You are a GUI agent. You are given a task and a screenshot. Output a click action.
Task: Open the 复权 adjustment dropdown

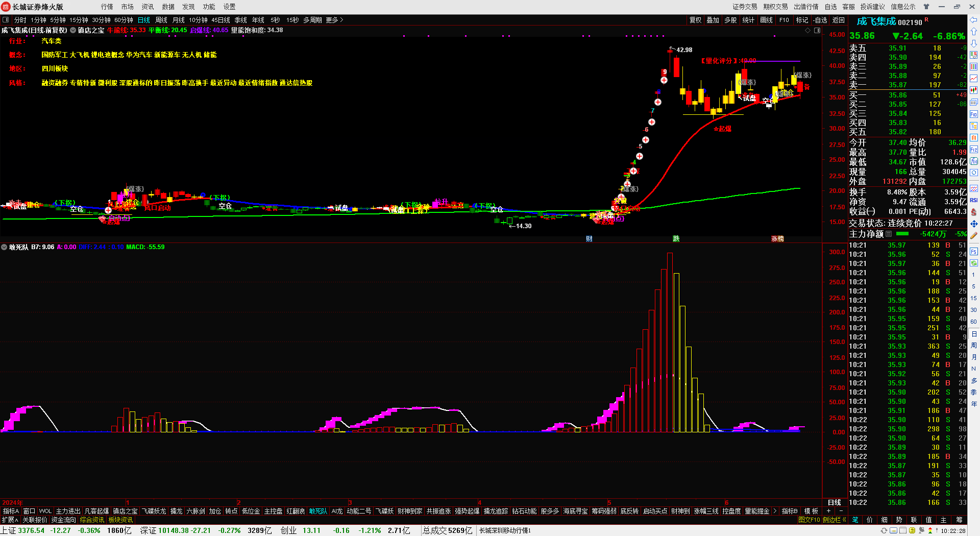695,20
